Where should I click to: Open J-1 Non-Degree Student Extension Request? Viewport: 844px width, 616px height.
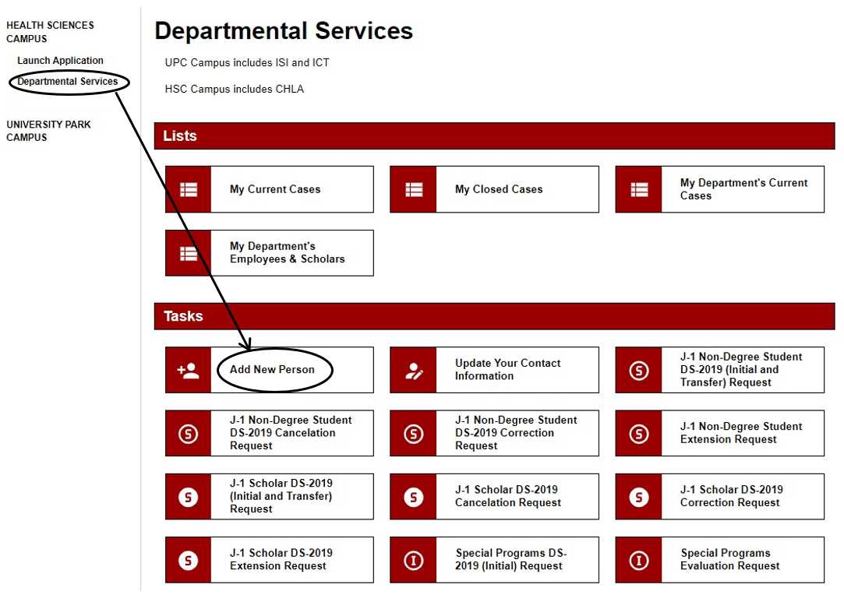[x=720, y=434]
